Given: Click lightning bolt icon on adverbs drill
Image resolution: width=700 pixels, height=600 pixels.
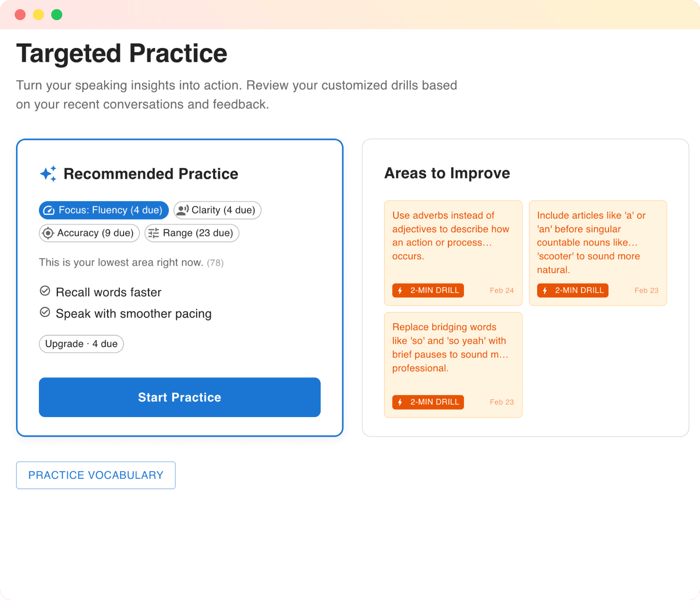Looking at the screenshot, I should coord(400,291).
